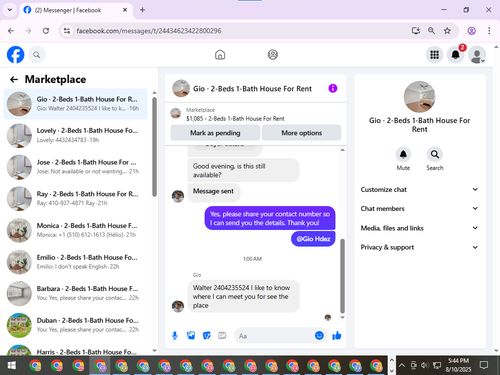Show hidden system tray icons chevron

tap(402, 365)
